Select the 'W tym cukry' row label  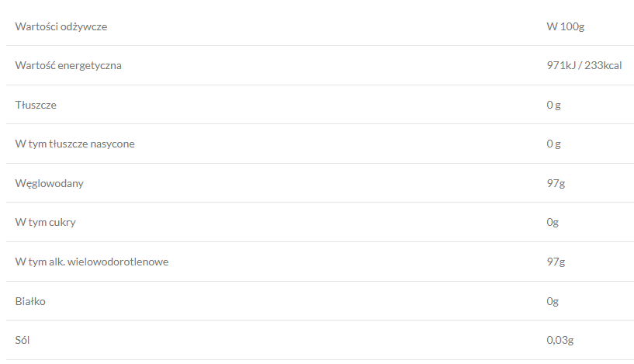coord(46,223)
